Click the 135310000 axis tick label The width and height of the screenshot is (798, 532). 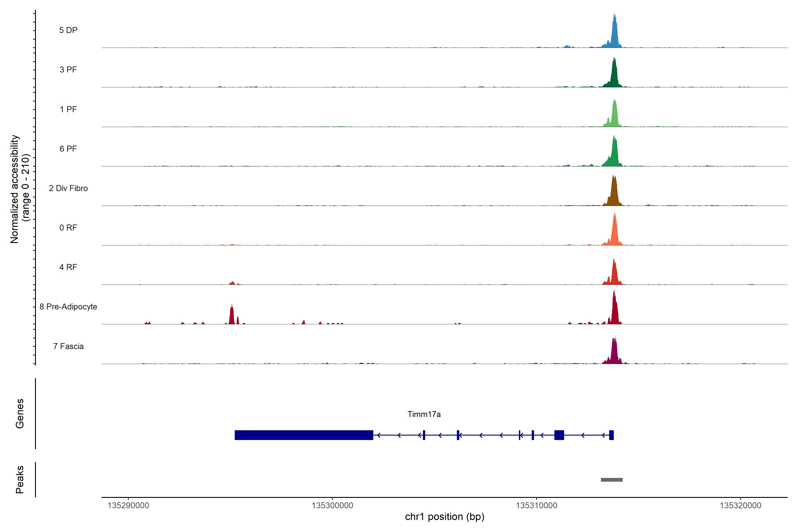click(536, 506)
